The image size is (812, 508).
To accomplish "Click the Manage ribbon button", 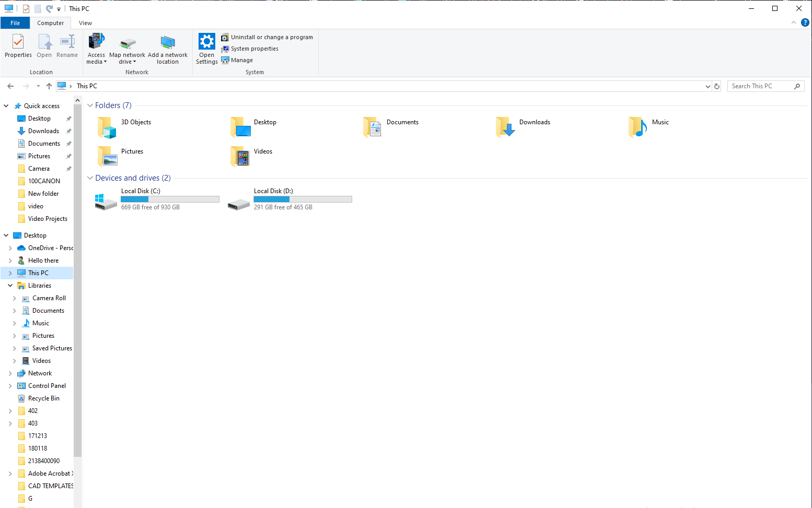I will click(237, 60).
